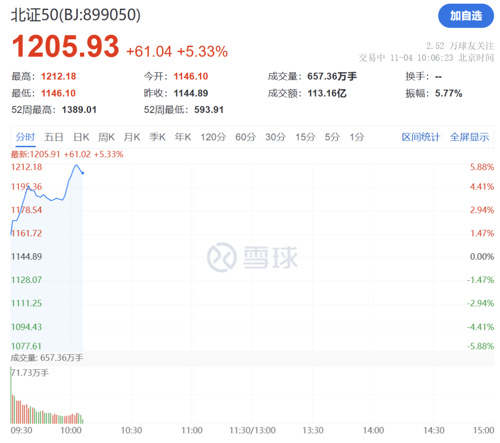Click the 北证50(BJ:899050) title
The image size is (500, 443).
coord(76,15)
